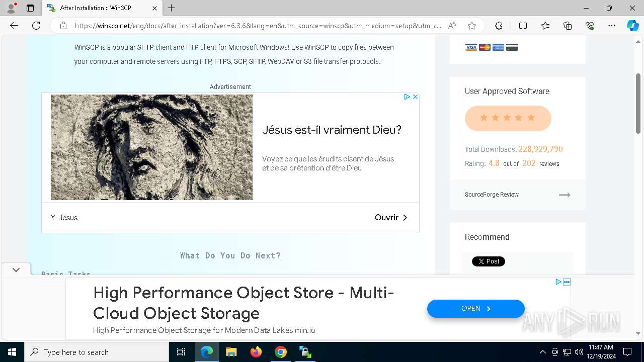This screenshot has height=362, width=644.
Task: Open the High Performance Object Store ad headline
Action: [x=244, y=303]
